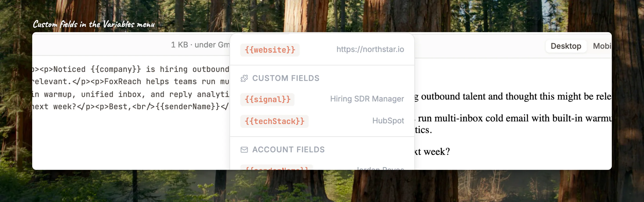Click the code line mentioning 'FoxReach helps teams'
This screenshot has height=202, width=644.
click(131, 82)
